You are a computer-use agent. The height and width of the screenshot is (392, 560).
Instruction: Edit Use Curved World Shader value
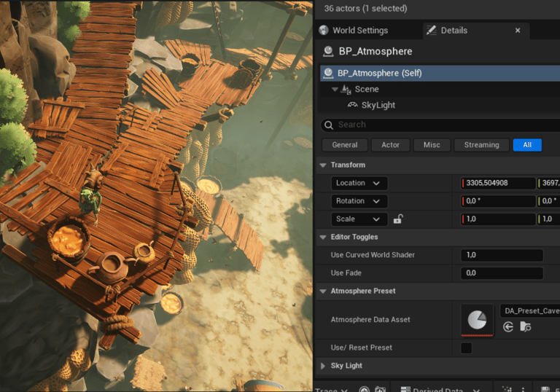(502, 255)
